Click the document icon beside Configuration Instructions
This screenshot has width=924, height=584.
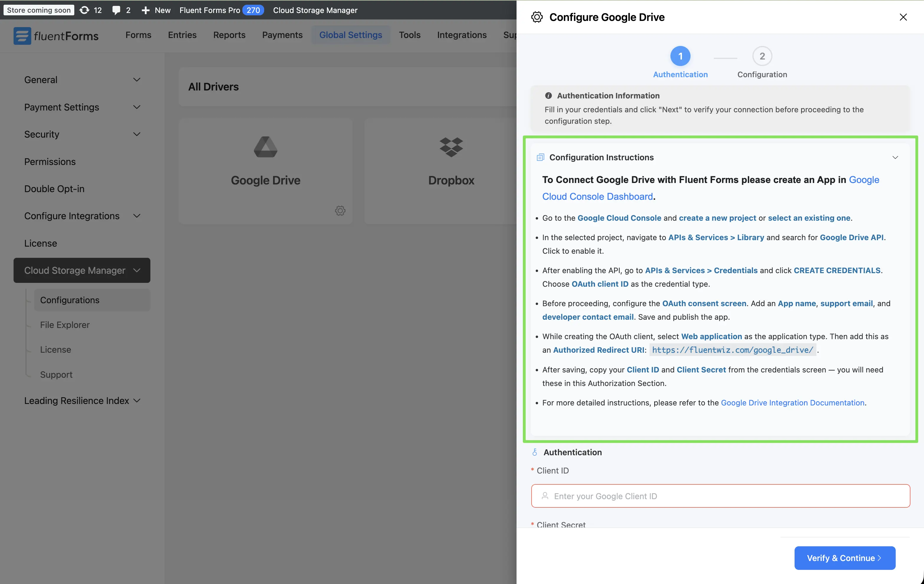click(540, 157)
